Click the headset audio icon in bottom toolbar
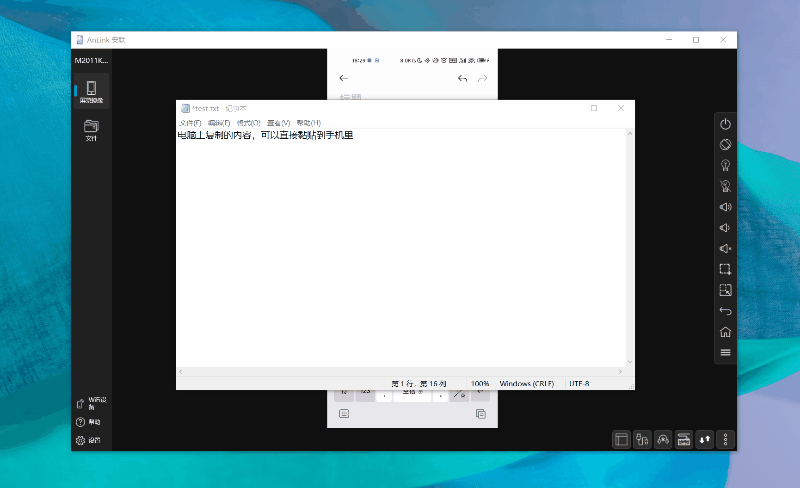The height and width of the screenshot is (488, 800). 663,440
